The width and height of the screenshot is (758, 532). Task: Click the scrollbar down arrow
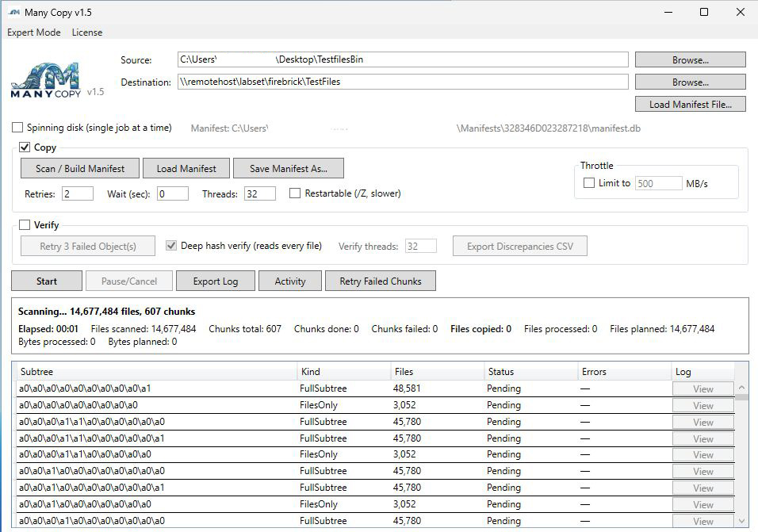(741, 521)
